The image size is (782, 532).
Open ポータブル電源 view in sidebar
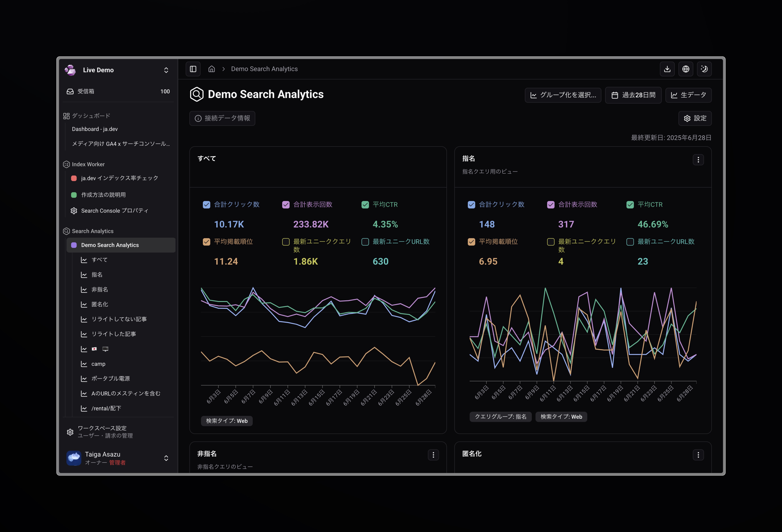tap(110, 378)
